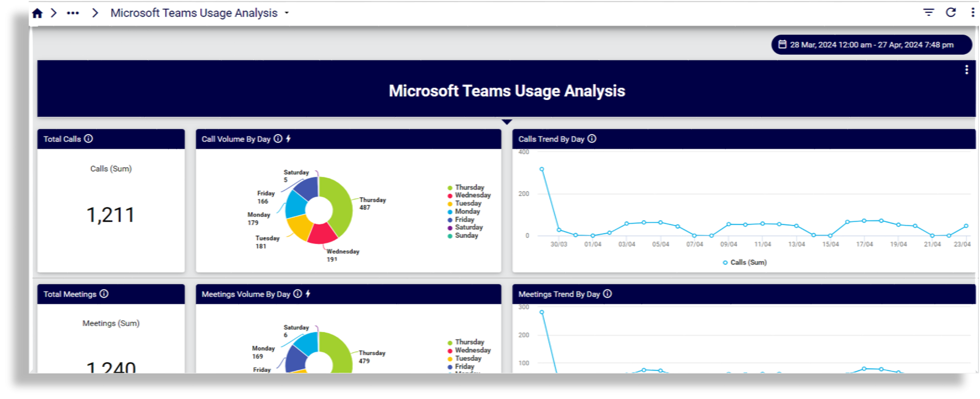The width and height of the screenshot is (980, 399).
Task: Collapse the banner with the small triangle
Action: coord(507,122)
